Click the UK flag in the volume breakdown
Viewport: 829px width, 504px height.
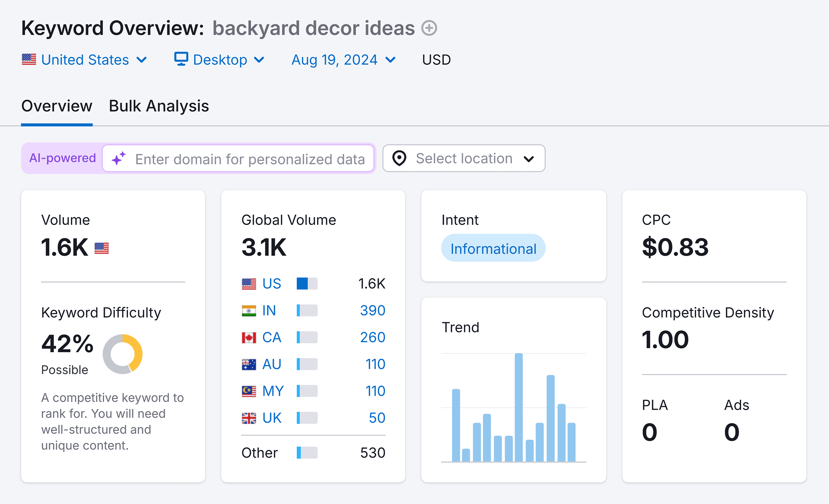(249, 418)
